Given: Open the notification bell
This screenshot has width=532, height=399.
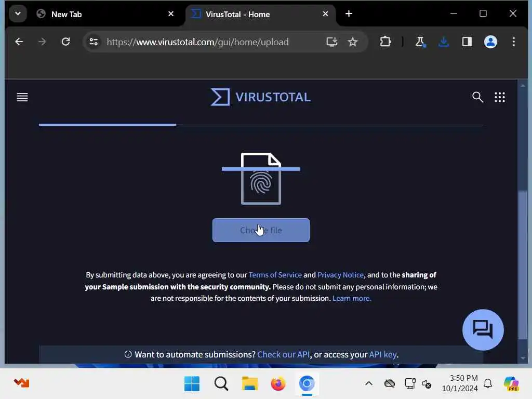Looking at the screenshot, I should (488, 384).
